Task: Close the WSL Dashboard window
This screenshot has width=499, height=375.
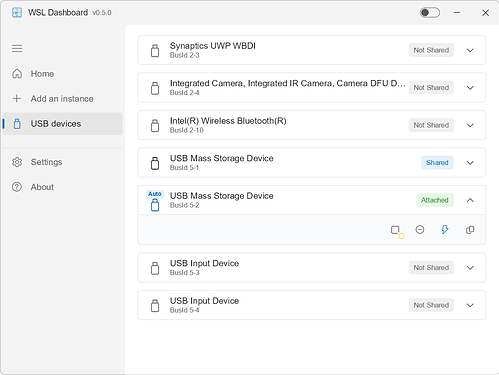Action: [485, 13]
